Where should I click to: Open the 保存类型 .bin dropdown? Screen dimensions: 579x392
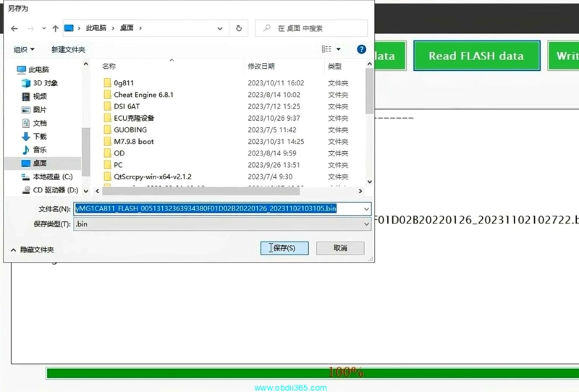[x=222, y=224]
